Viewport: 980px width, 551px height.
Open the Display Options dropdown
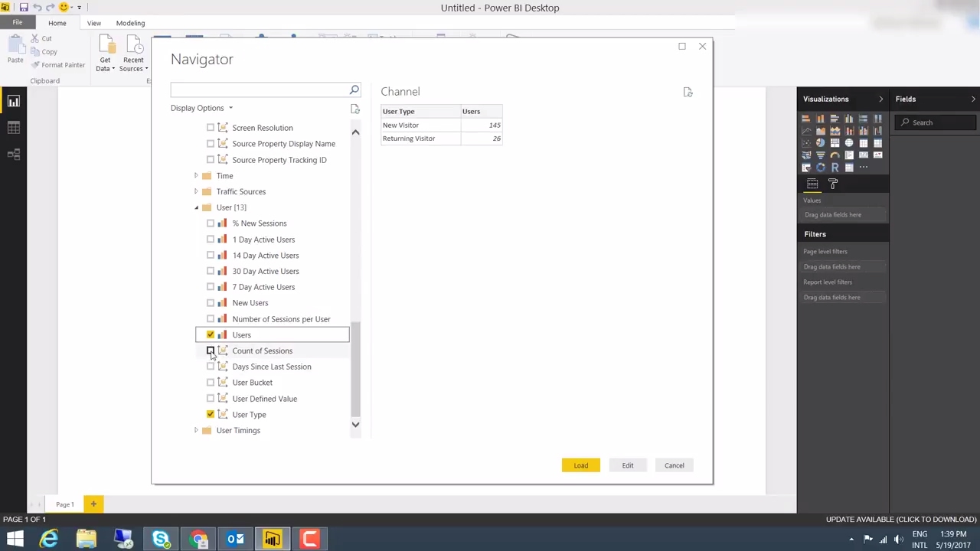click(201, 108)
